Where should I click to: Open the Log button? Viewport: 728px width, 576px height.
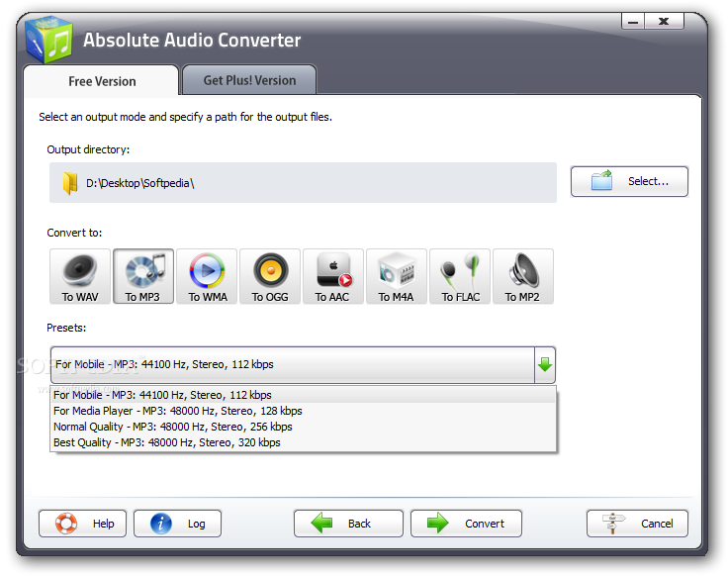click(177, 524)
